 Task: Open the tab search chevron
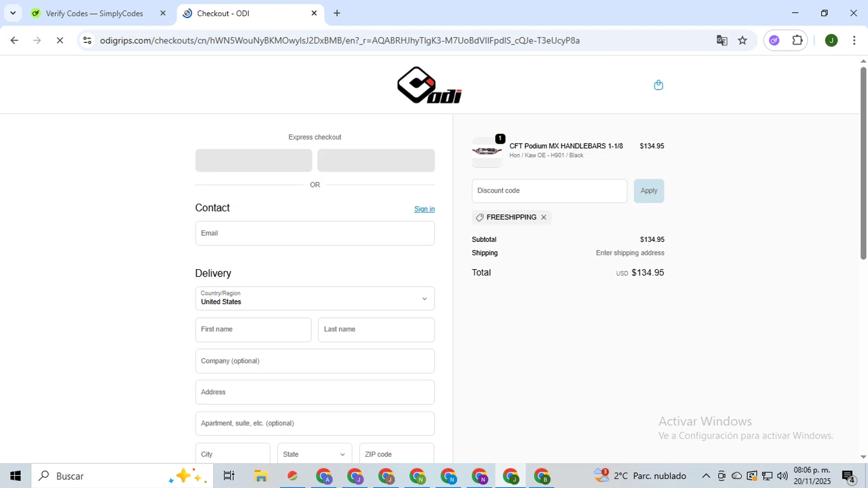click(13, 13)
